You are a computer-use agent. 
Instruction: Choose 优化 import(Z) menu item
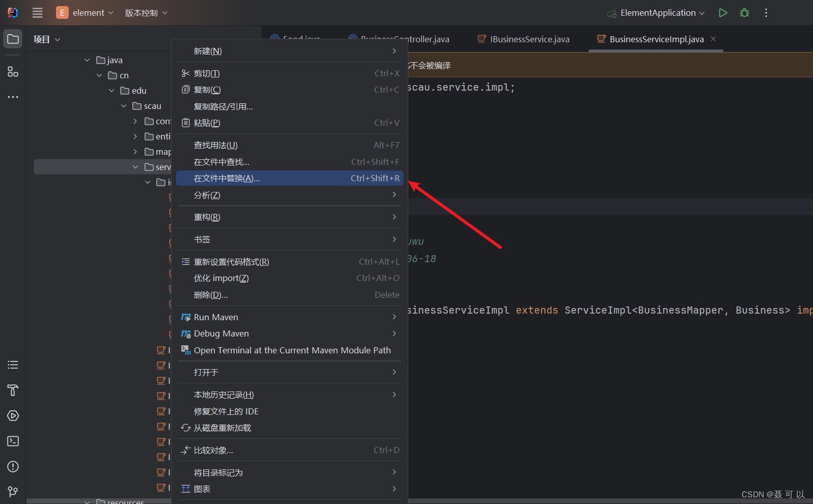click(289, 278)
